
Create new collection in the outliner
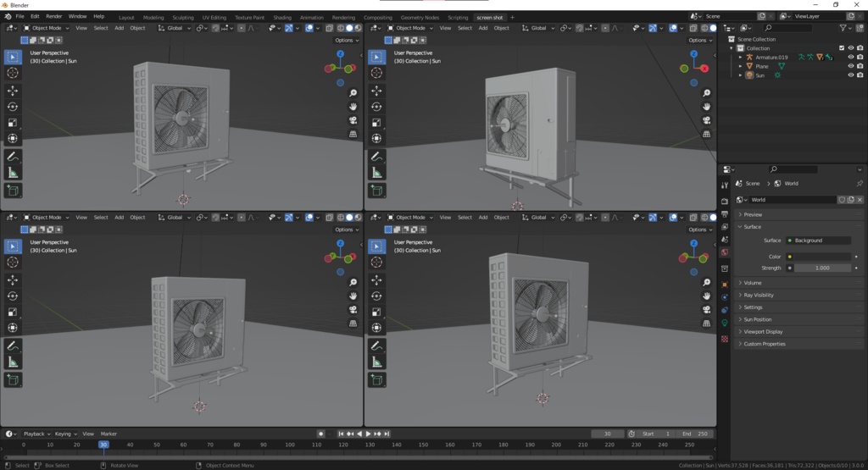tap(860, 28)
